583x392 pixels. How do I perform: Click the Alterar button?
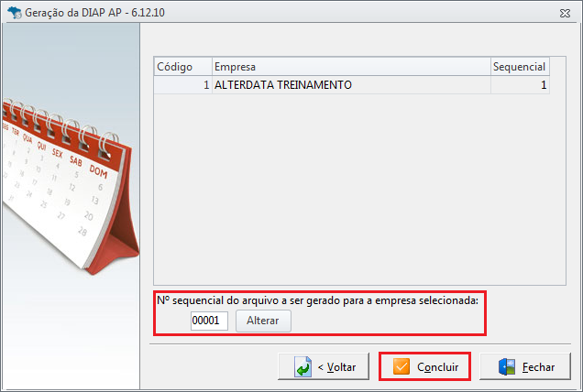tap(263, 321)
